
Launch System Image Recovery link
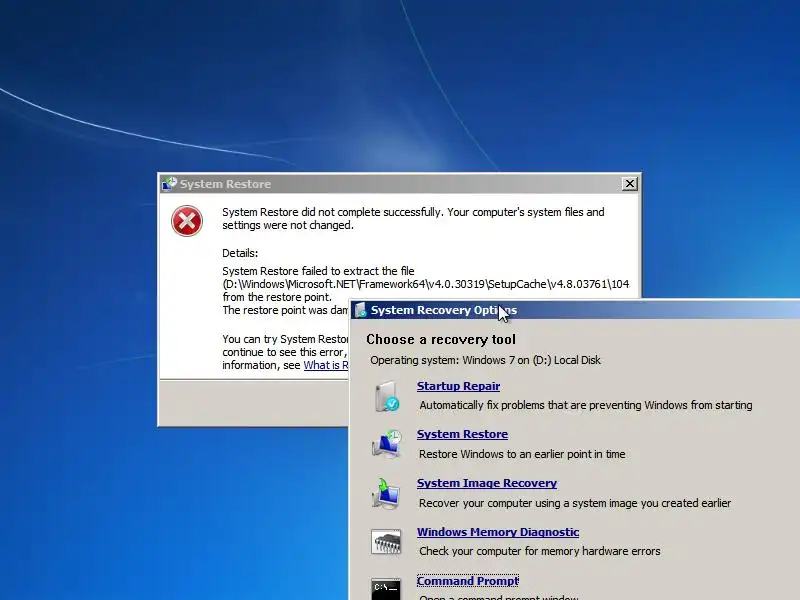point(487,483)
